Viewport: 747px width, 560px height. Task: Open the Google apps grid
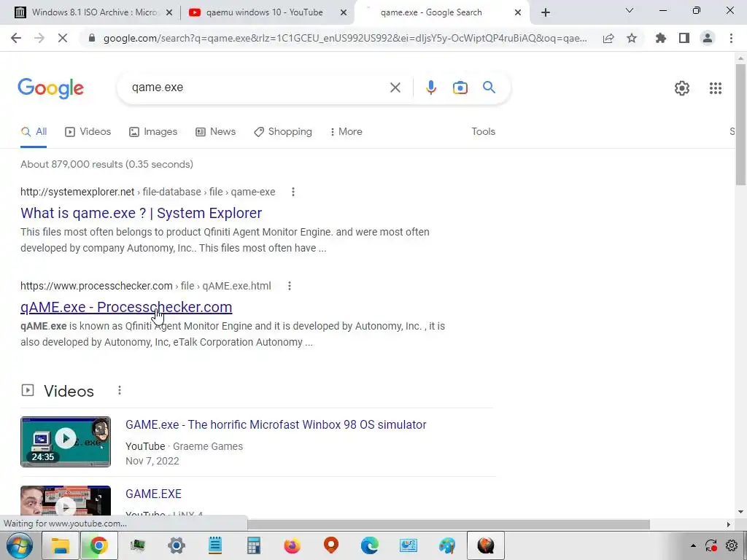click(x=715, y=88)
